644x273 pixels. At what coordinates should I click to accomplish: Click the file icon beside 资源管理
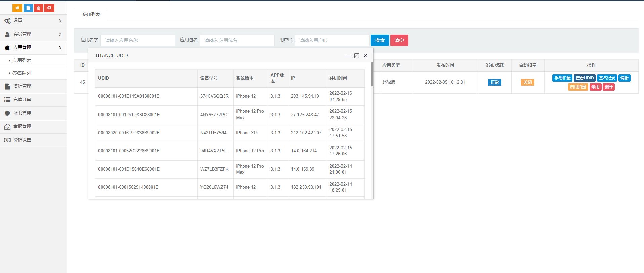pos(7,86)
